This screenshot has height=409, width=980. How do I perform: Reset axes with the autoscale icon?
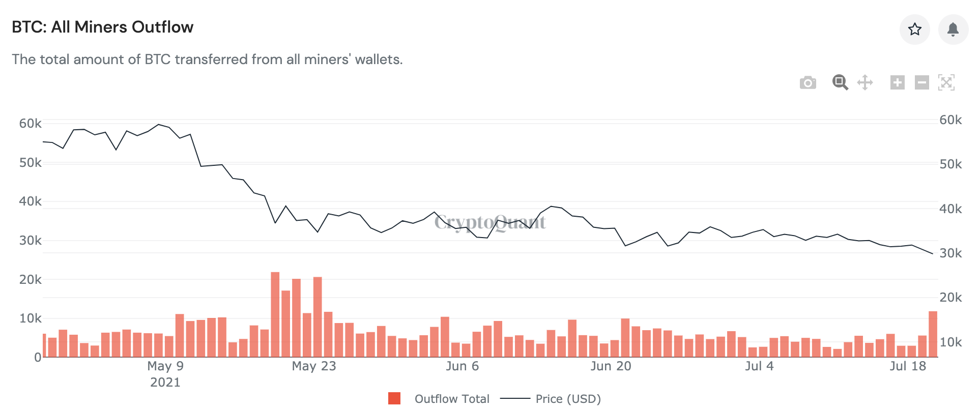point(946,82)
